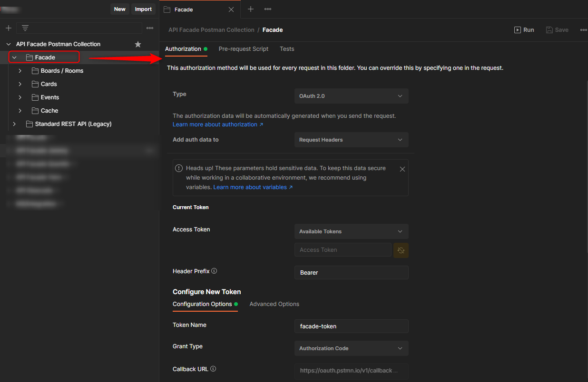Open the Type OAuth 2.0 dropdown
The width and height of the screenshot is (588, 382).
351,96
